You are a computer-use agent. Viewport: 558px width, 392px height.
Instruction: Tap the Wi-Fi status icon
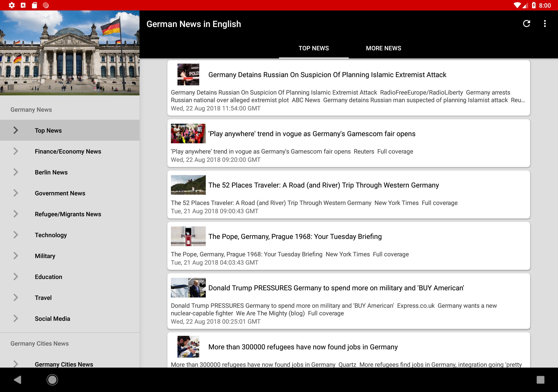[x=517, y=5]
